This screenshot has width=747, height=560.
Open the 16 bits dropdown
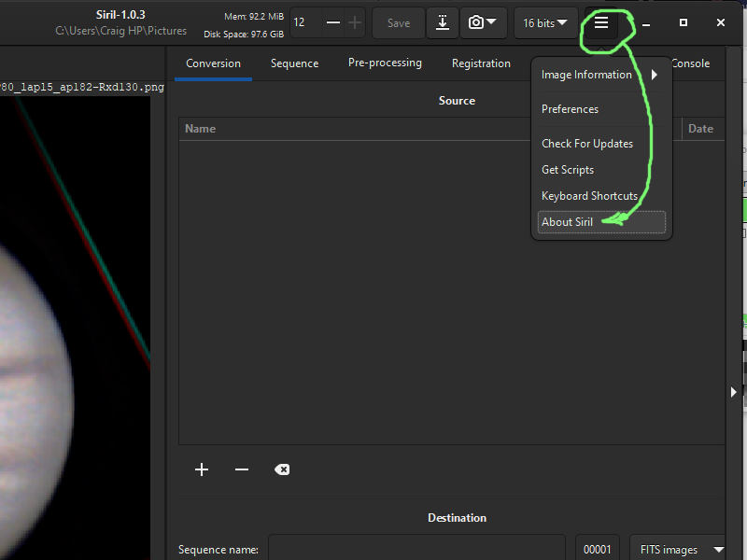coord(545,23)
